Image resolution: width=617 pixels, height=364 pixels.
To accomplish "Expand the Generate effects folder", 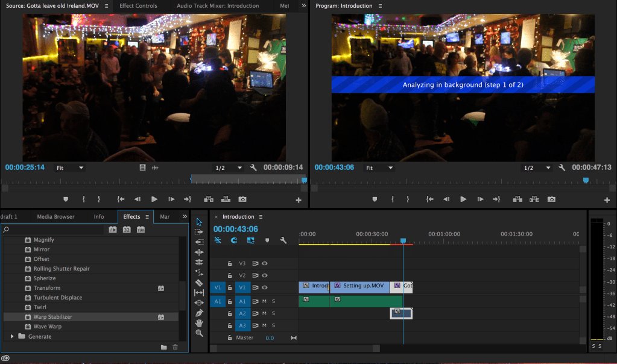I will point(12,336).
